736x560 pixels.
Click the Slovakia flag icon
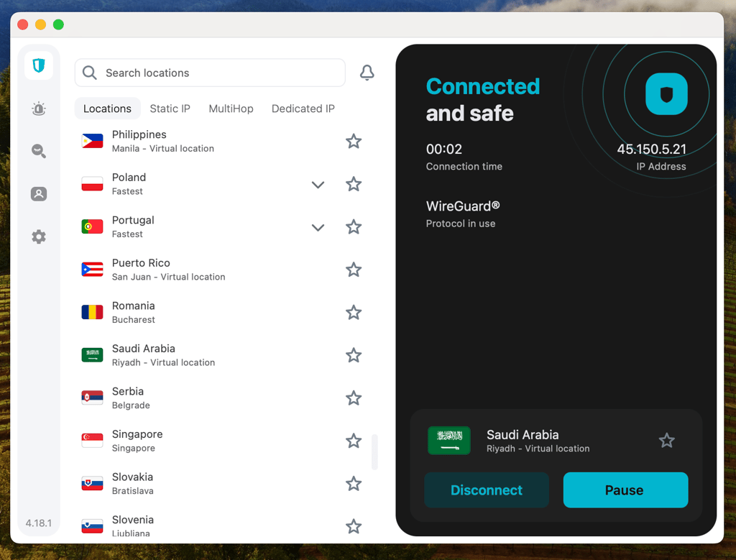coord(93,484)
